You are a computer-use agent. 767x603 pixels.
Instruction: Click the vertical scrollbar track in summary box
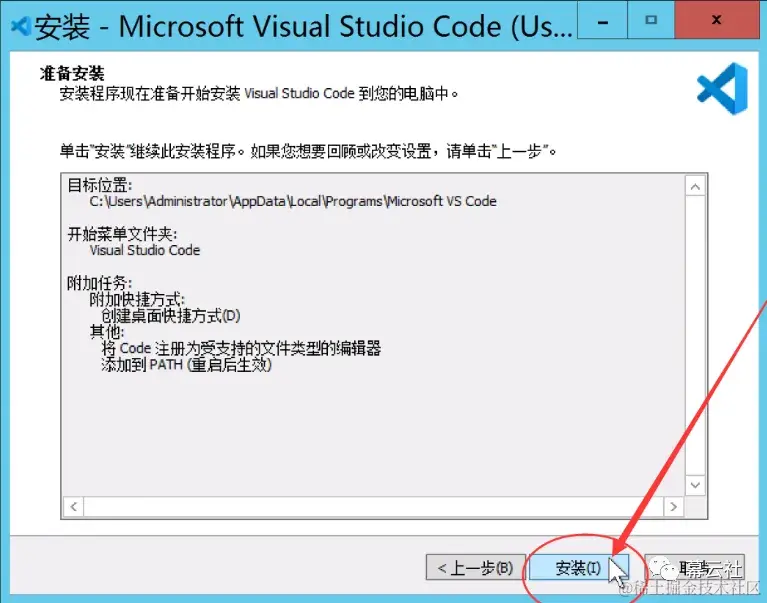pos(695,336)
